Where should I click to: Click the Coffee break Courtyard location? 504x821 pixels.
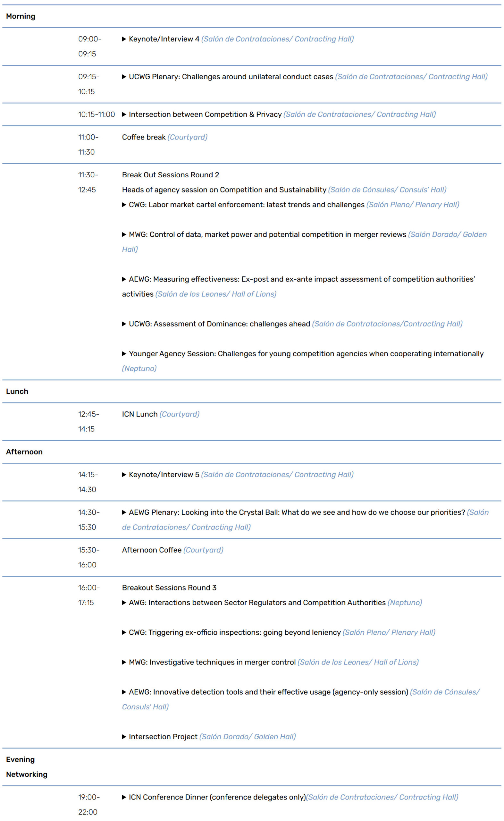[187, 137]
